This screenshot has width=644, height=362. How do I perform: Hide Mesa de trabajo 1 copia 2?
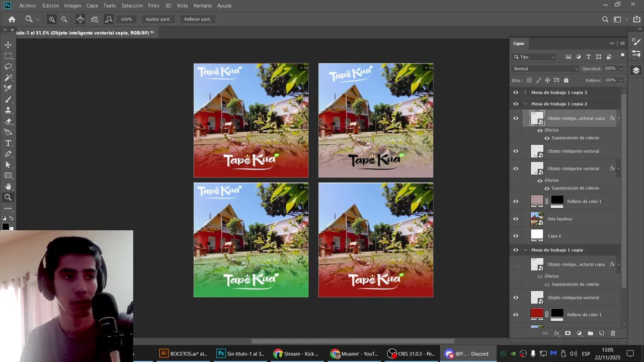coord(515,104)
